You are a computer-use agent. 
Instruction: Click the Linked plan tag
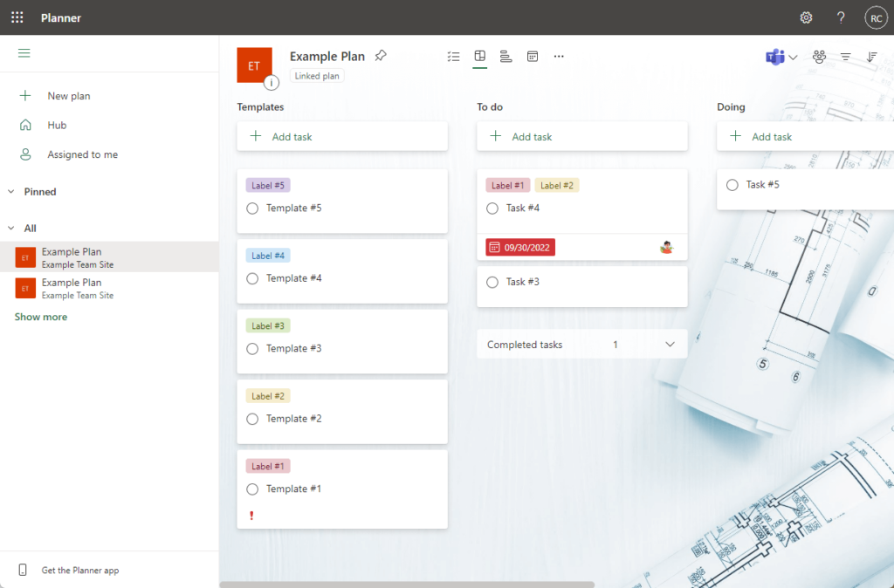(x=317, y=76)
